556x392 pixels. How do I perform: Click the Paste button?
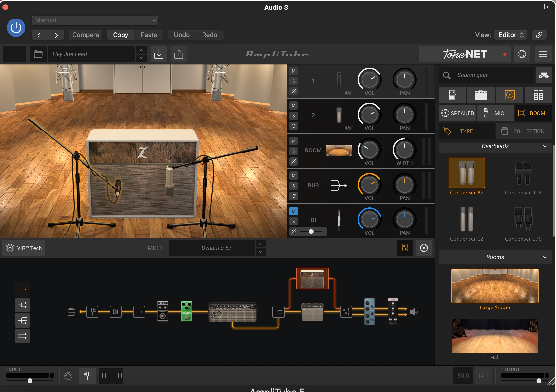coord(149,35)
